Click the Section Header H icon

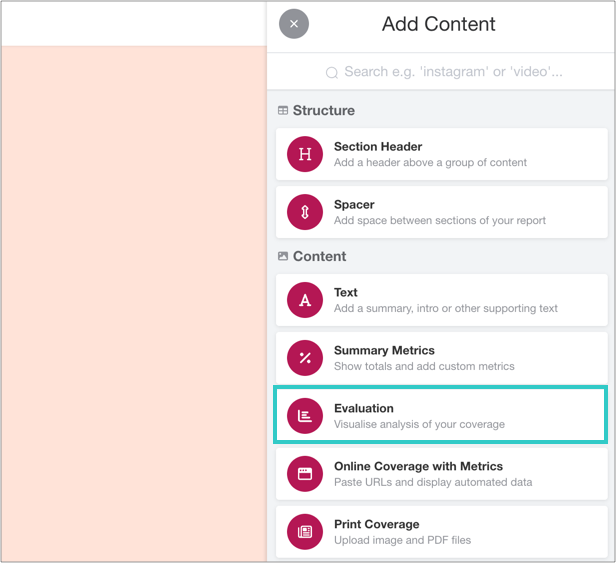click(305, 154)
